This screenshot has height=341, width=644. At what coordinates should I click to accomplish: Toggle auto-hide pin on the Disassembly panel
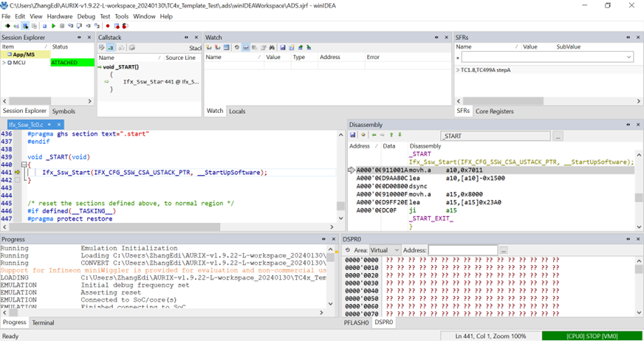(628, 125)
